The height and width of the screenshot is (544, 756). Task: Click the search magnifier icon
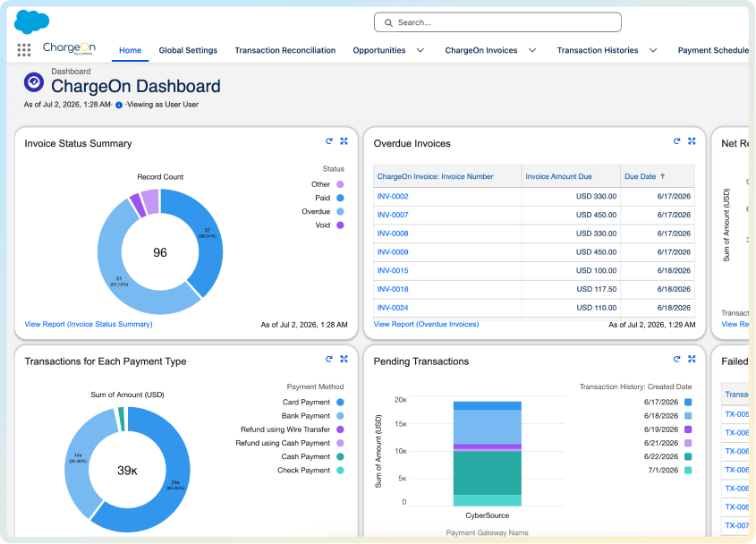pyautogui.click(x=388, y=22)
